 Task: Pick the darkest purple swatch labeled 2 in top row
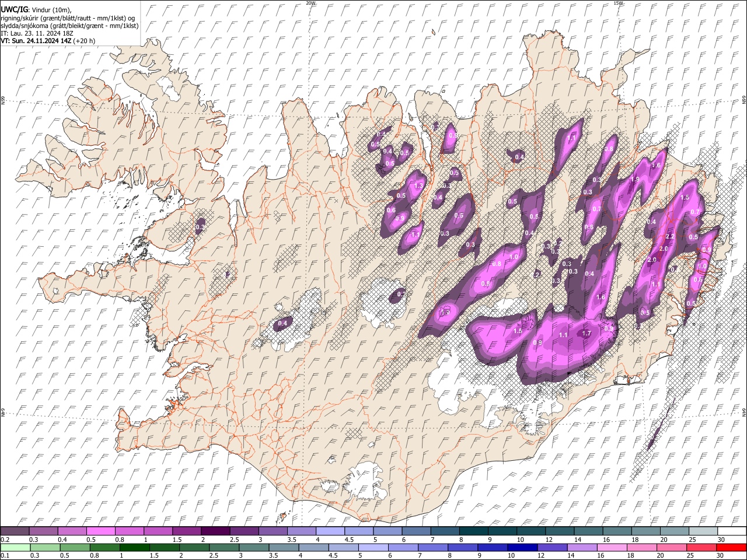[x=215, y=531]
